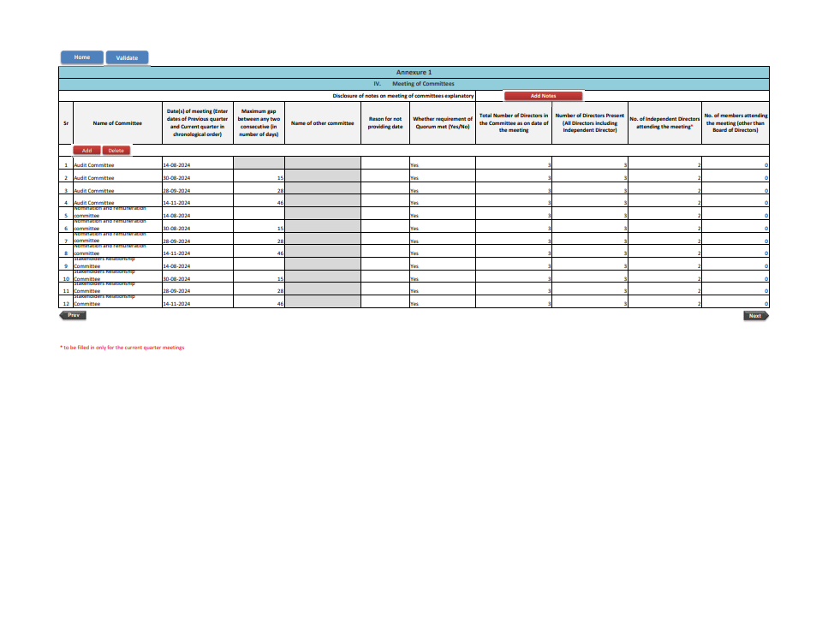
Task: Click the 'Quorum met (Yes/No)' column header
Action: tap(443, 123)
